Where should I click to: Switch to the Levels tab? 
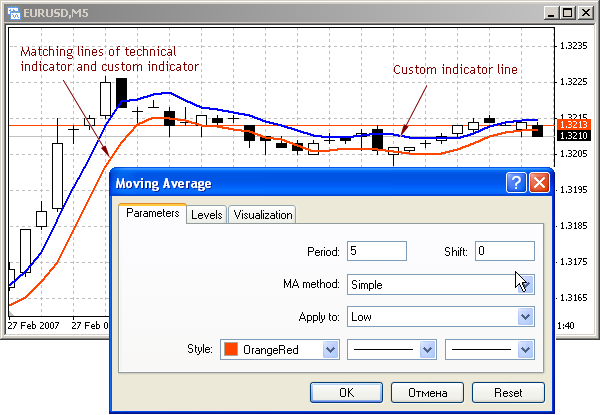pyautogui.click(x=207, y=215)
